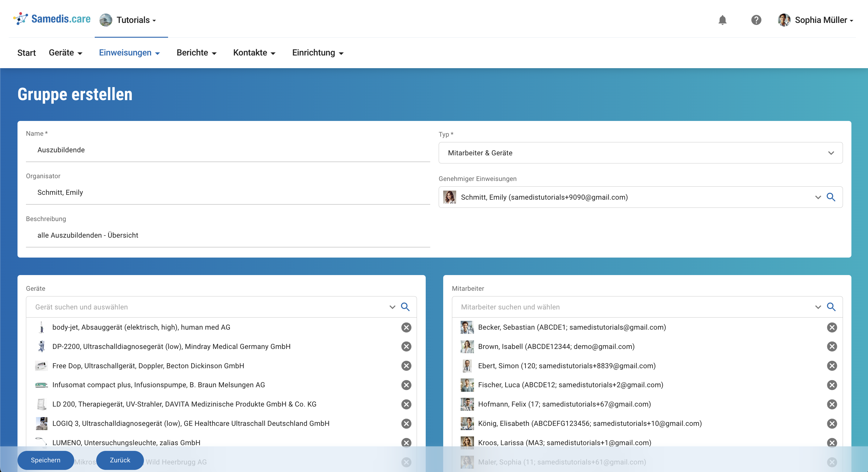Click the Tutorials organization avatar icon
This screenshot has width=868, height=472.
(x=106, y=20)
